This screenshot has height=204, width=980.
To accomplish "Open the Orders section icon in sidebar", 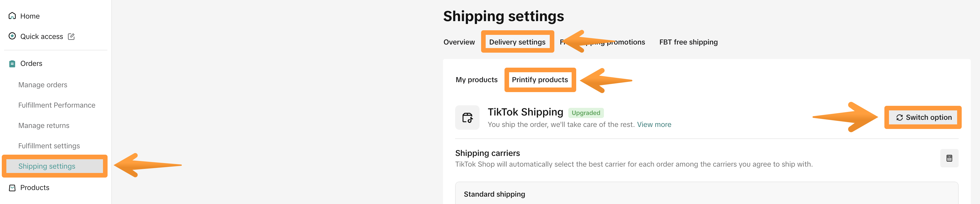I will pyautogui.click(x=12, y=63).
